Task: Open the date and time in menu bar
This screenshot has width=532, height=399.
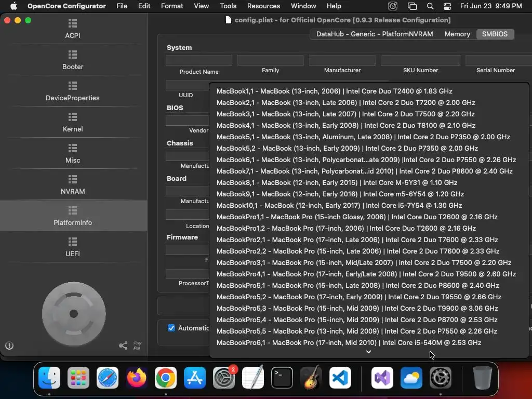Action: point(491,6)
